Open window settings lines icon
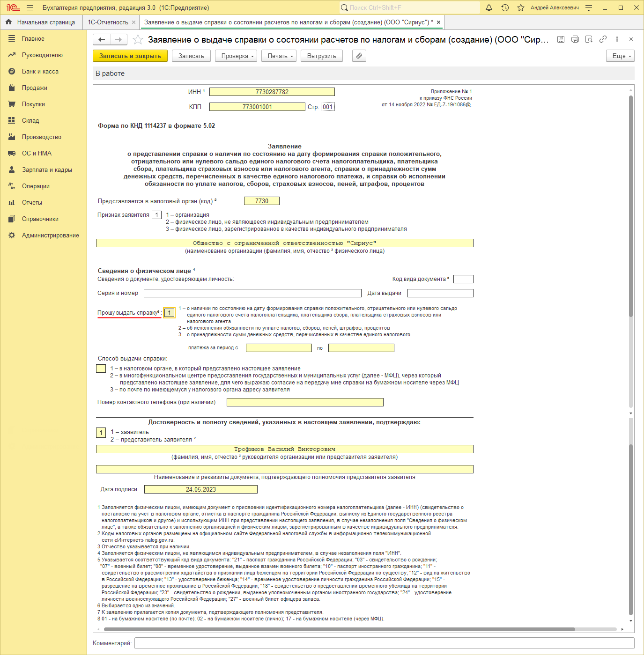The height and width of the screenshot is (656, 644). click(x=589, y=7)
